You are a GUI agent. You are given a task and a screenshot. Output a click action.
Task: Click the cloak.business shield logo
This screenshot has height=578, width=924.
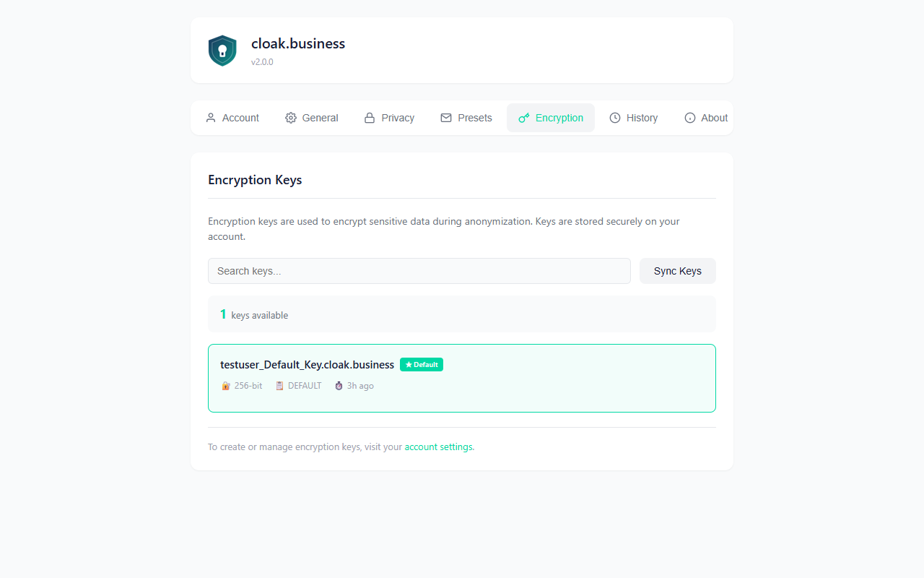click(x=222, y=50)
